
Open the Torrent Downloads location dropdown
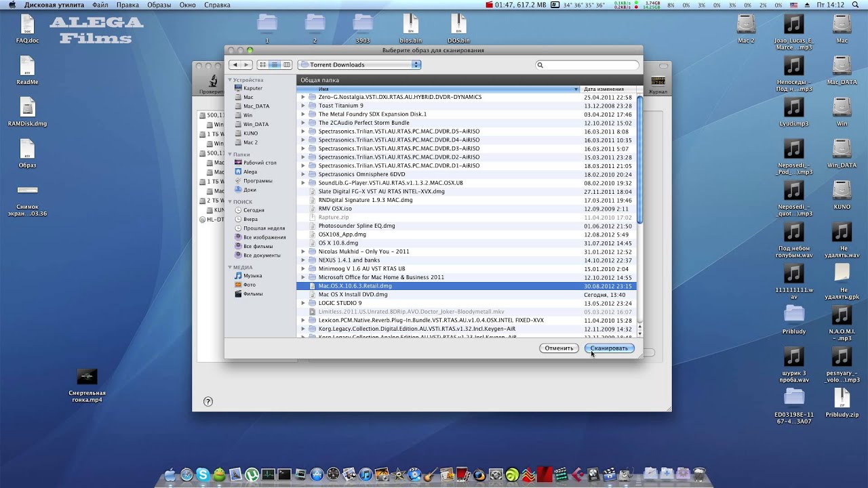pyautogui.click(x=359, y=65)
